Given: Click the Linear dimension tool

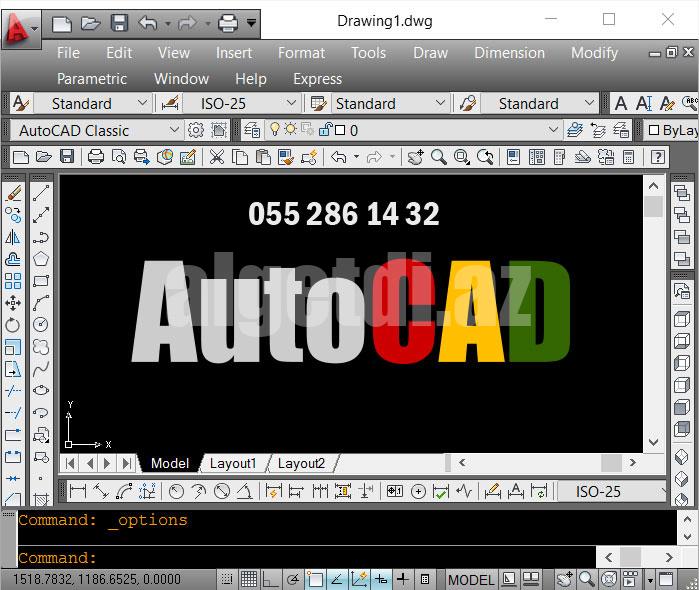Looking at the screenshot, I should pos(78,491).
